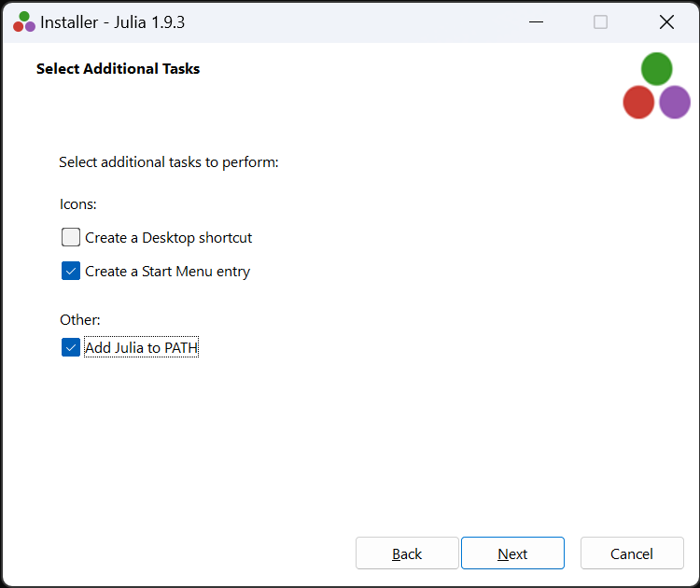Click the disabled maximize button
Image resolution: width=700 pixels, height=588 pixels.
[x=600, y=21]
